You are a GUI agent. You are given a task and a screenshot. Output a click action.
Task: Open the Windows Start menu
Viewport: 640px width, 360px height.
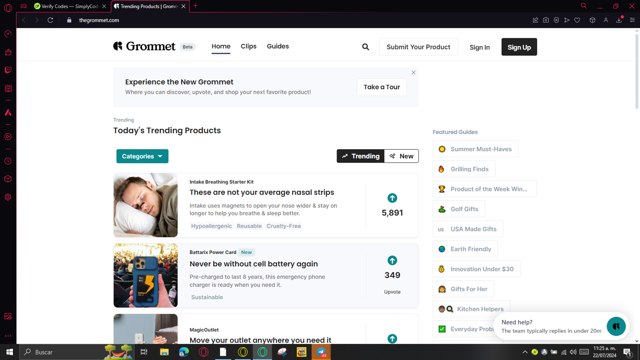click(x=9, y=352)
